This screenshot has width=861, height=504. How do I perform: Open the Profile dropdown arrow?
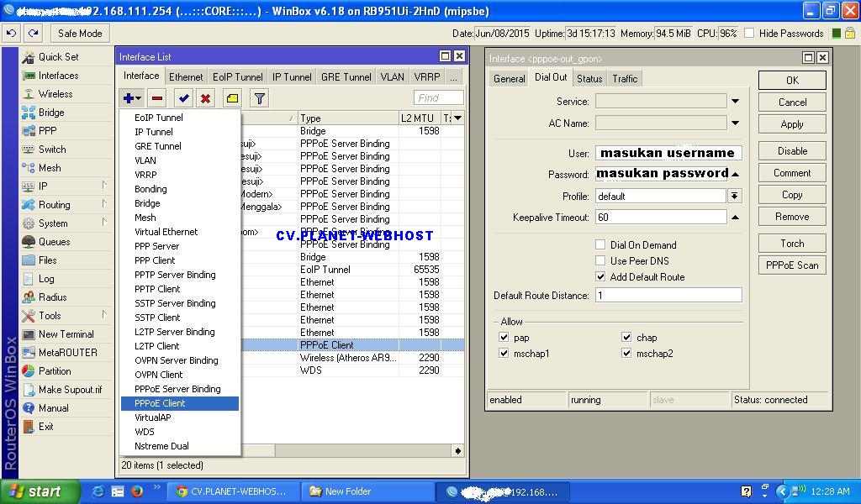point(735,196)
